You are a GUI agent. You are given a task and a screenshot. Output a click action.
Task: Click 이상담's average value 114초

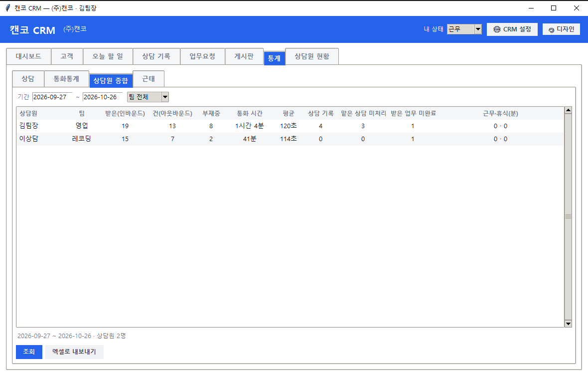pos(289,139)
